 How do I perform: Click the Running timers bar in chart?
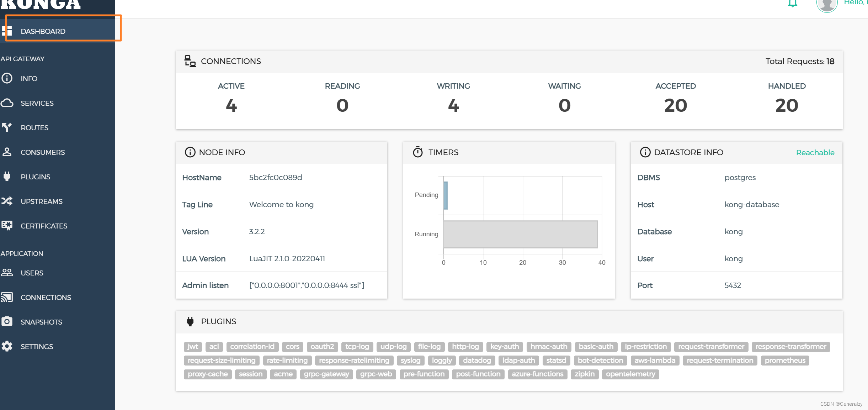[520, 234]
